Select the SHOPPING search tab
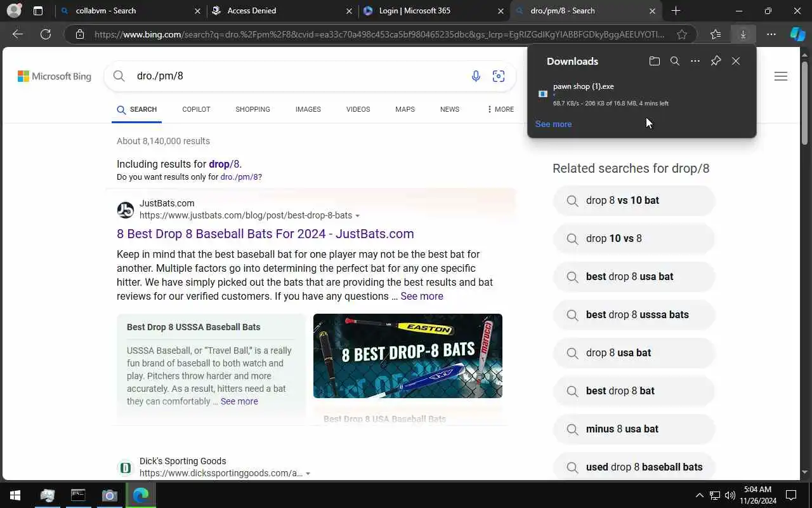The height and width of the screenshot is (508, 812). [x=252, y=109]
